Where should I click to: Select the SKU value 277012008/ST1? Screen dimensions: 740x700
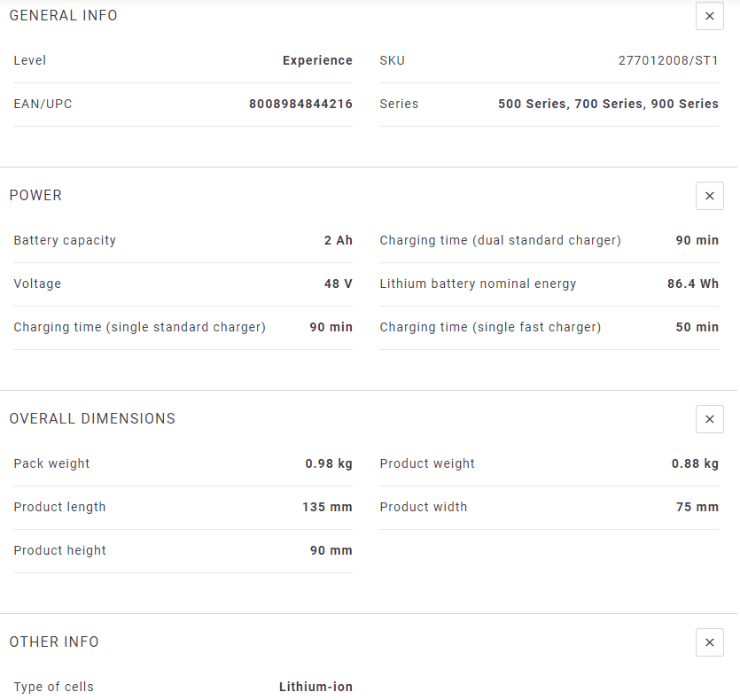click(x=668, y=60)
